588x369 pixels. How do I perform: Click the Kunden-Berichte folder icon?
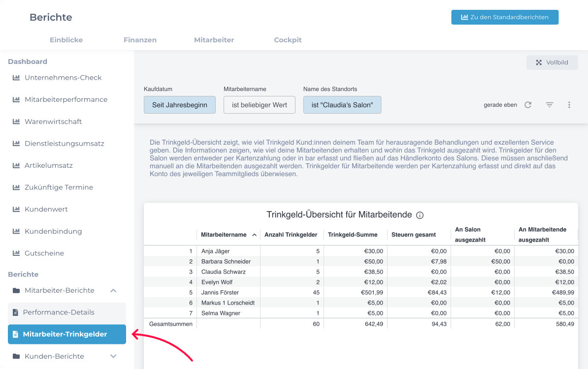16,356
